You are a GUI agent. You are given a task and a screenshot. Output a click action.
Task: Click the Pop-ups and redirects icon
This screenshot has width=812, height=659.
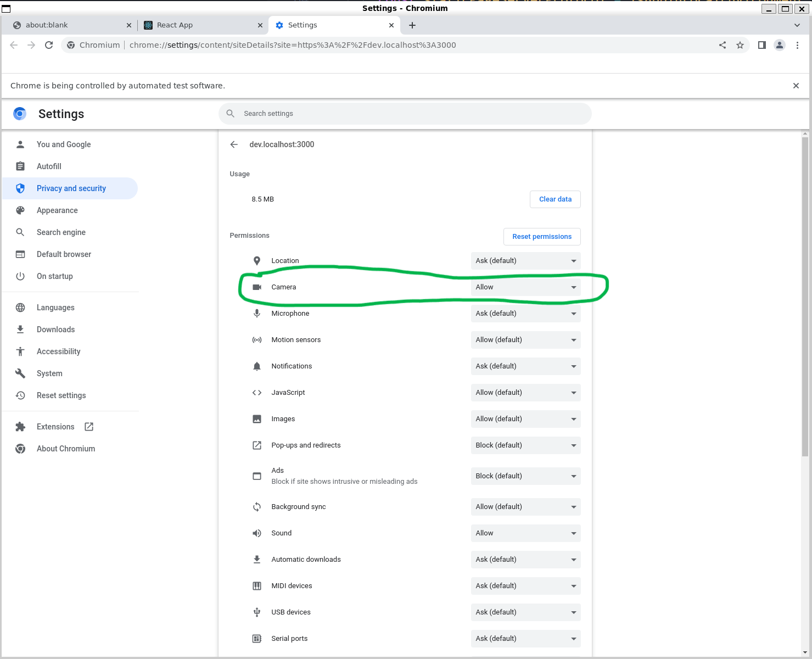click(257, 445)
